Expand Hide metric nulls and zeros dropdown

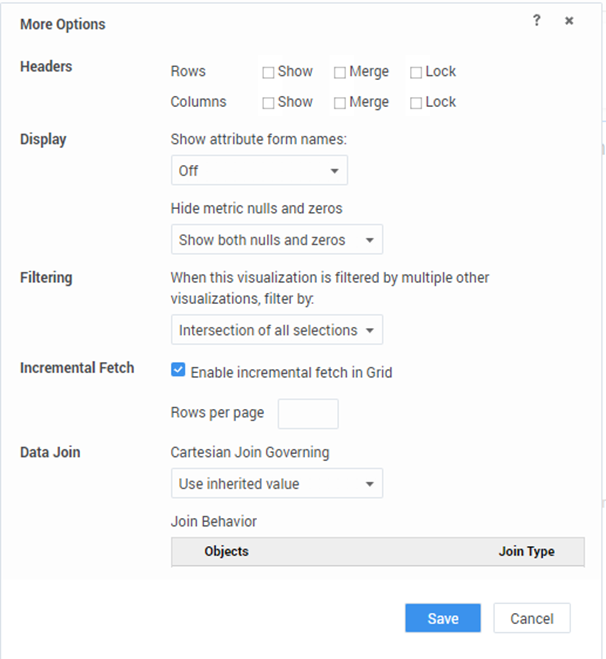coord(276,240)
